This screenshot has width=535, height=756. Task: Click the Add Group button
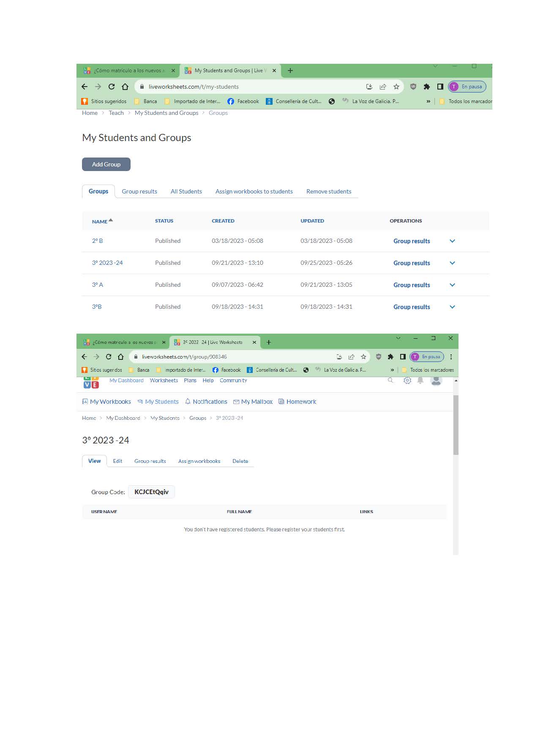pos(106,164)
